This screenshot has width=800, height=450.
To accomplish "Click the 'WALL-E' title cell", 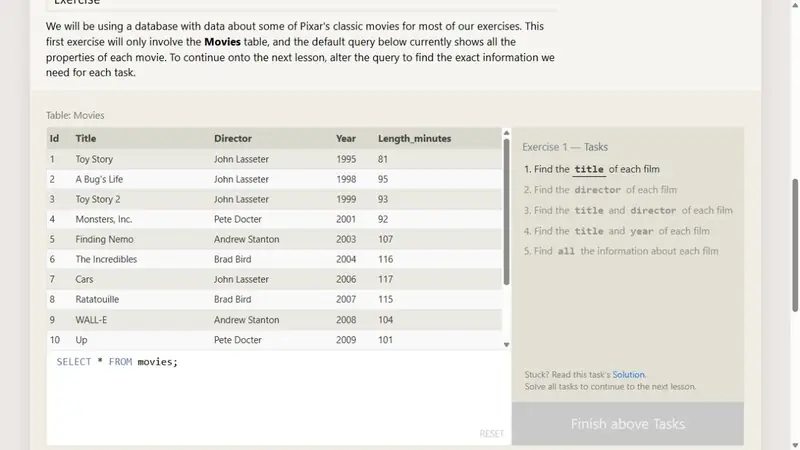I will click(91, 320).
